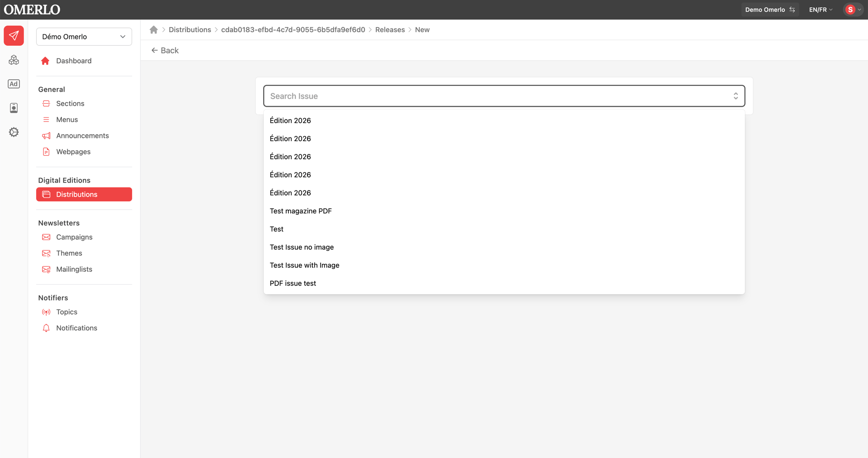Click the Dashboard house icon
The width and height of the screenshot is (868, 458).
(x=45, y=61)
